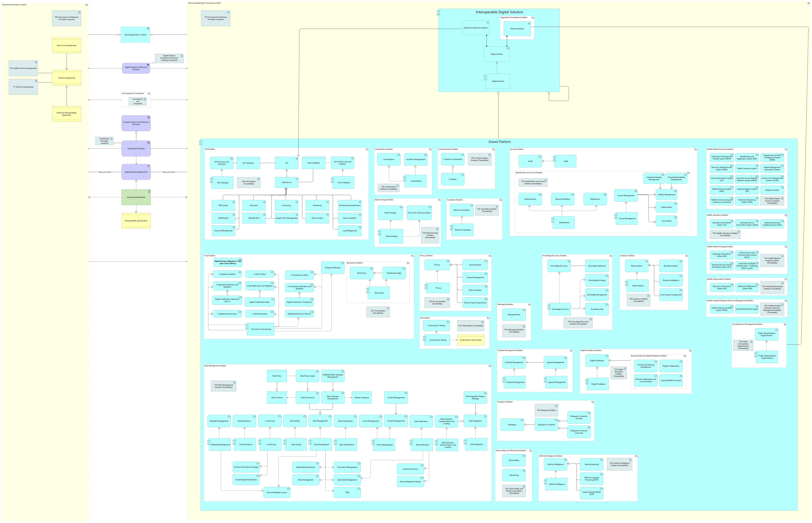Click the folder icon of Assumptions & Constraints group
The image size is (812, 523).
[149, 93]
